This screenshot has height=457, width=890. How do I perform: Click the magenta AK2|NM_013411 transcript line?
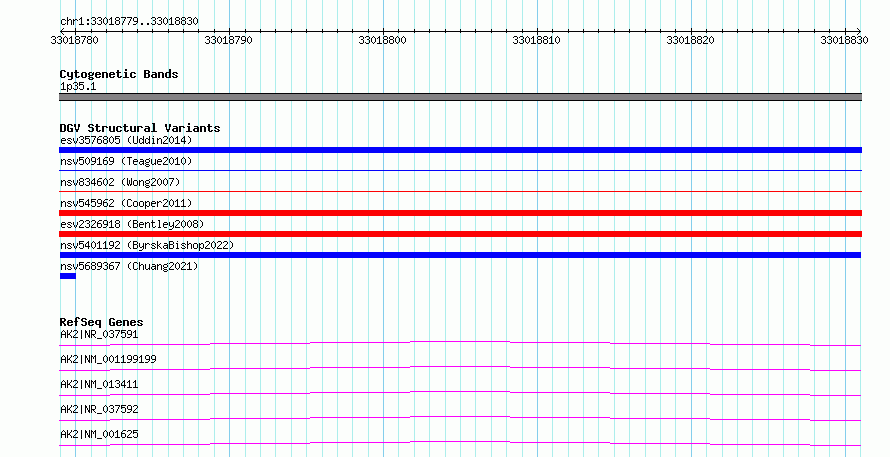[x=460, y=393]
